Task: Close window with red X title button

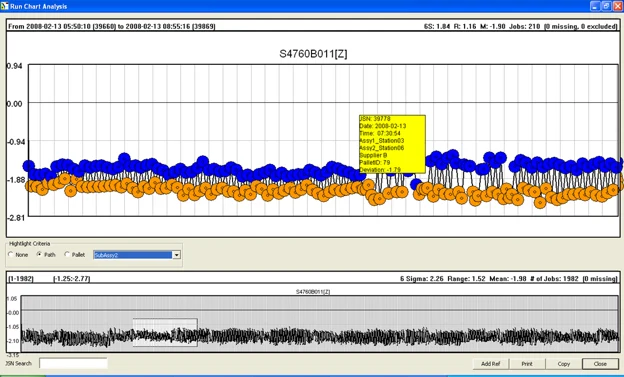Action: (617, 6)
